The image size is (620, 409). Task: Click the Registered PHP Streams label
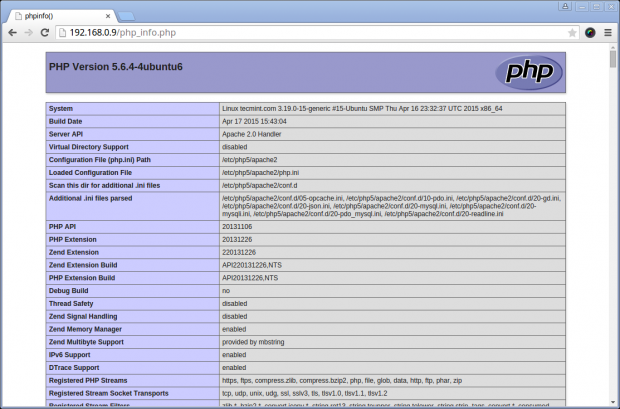pyautogui.click(x=88, y=381)
